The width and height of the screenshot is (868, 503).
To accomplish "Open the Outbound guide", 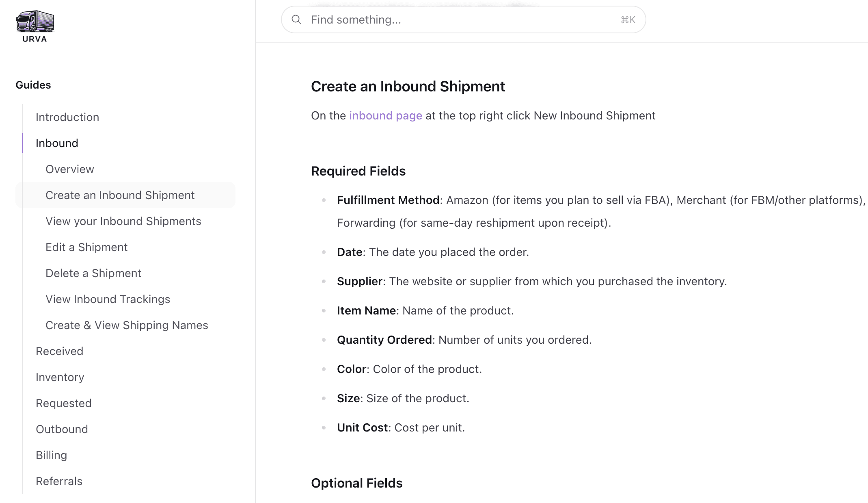I will (x=62, y=429).
